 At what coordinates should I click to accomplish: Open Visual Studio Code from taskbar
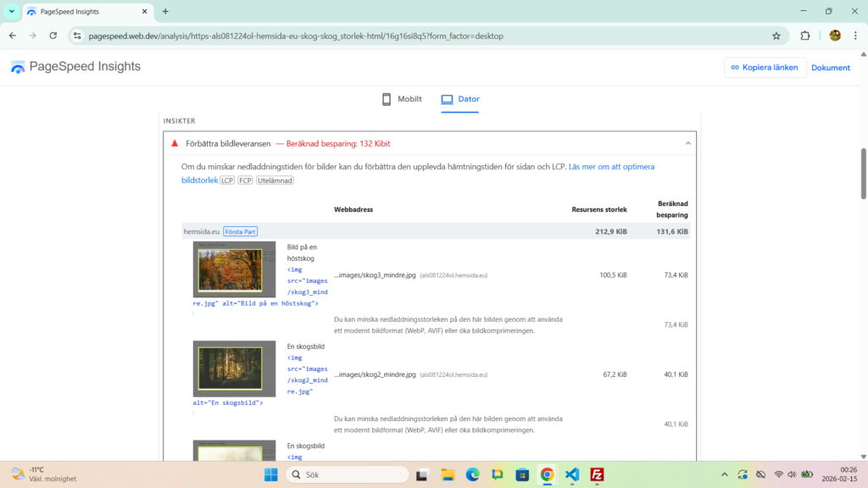click(x=572, y=474)
